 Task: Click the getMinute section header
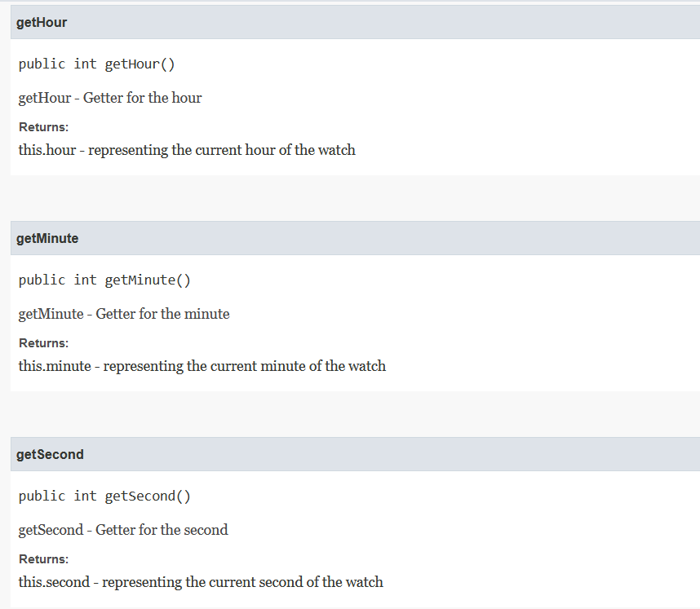click(x=356, y=238)
